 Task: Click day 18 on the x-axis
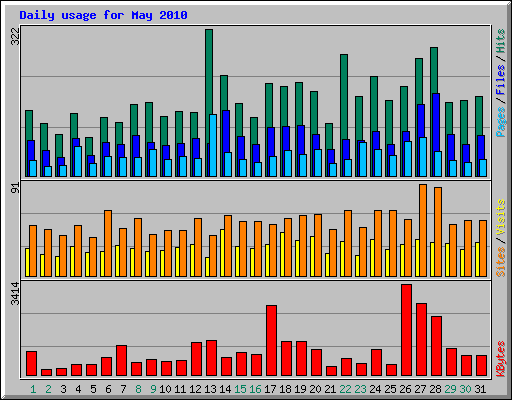[x=285, y=389]
